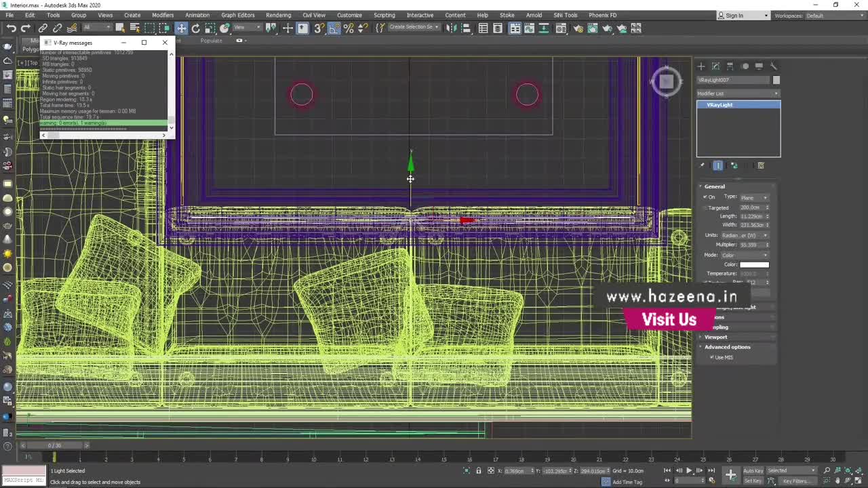The width and height of the screenshot is (868, 488).
Task: Open the Scripting menu
Action: [x=384, y=15]
